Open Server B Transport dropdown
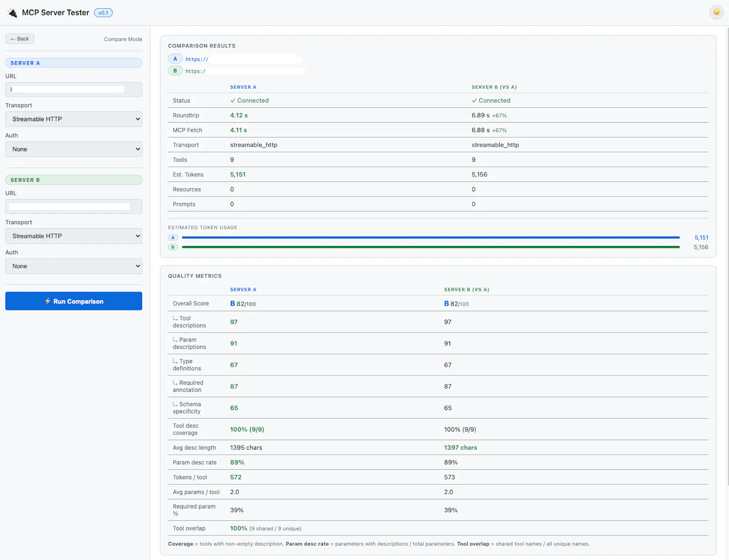The image size is (729, 560). pyautogui.click(x=74, y=236)
